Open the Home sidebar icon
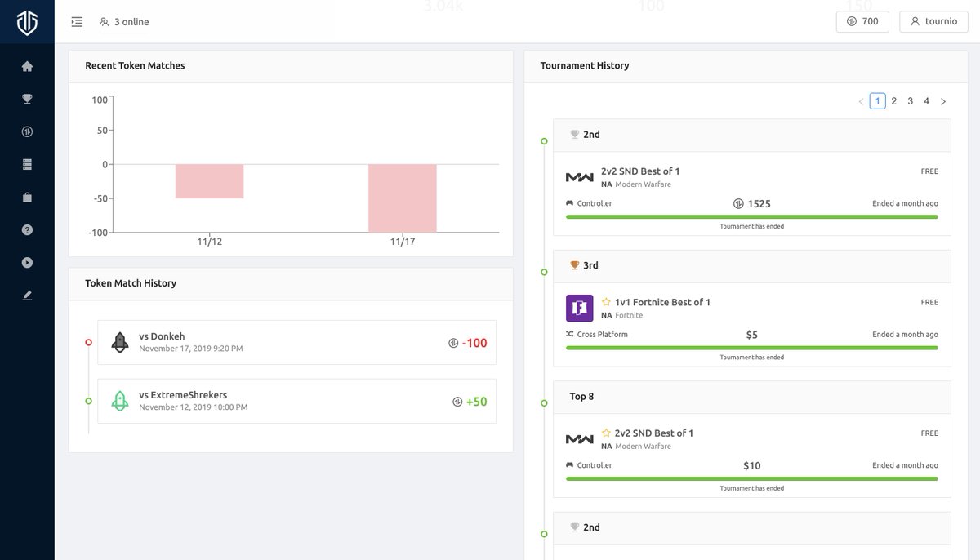980x560 pixels. coord(27,66)
